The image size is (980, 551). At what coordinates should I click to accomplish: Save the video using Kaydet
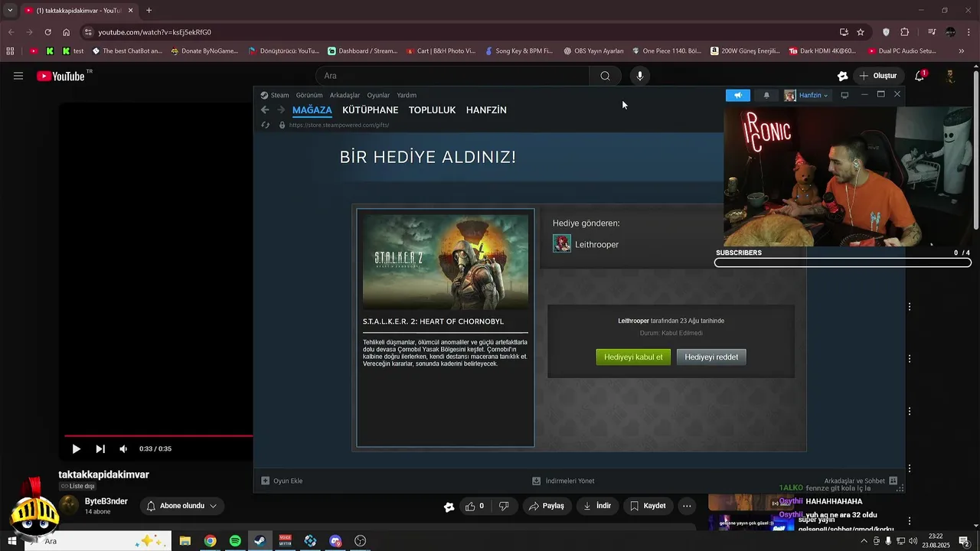[648, 506]
